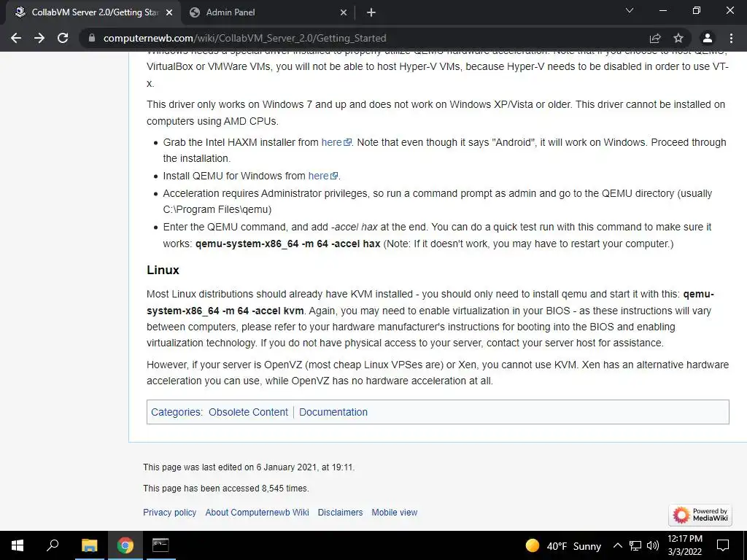The height and width of the screenshot is (560, 747).
Task: Open taskbar search
Action: [53, 545]
